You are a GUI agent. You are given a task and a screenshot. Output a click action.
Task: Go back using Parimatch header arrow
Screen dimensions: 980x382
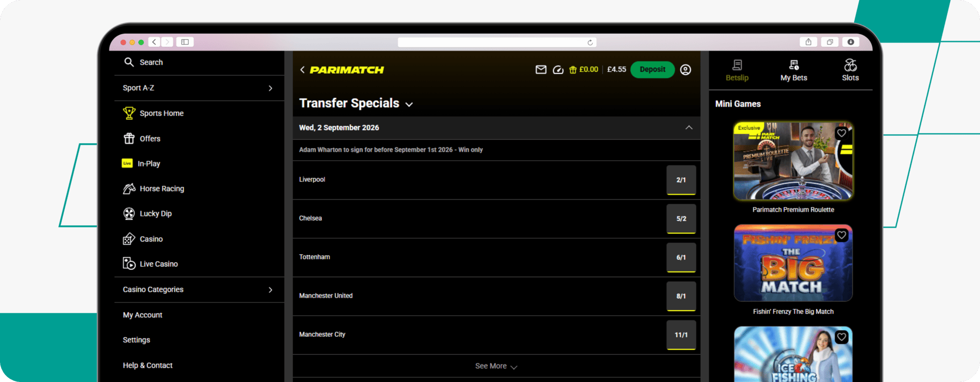(303, 70)
